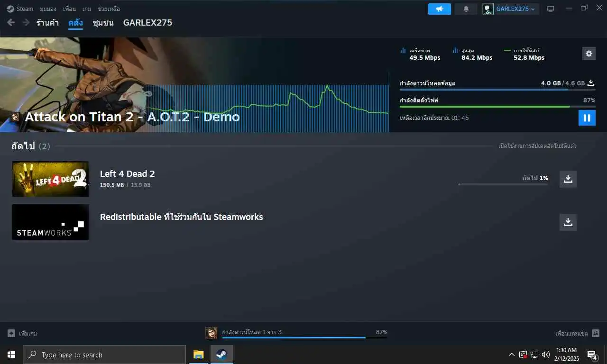
Task: Select Attack on Titan 2 Demo title
Action: pyautogui.click(x=132, y=117)
